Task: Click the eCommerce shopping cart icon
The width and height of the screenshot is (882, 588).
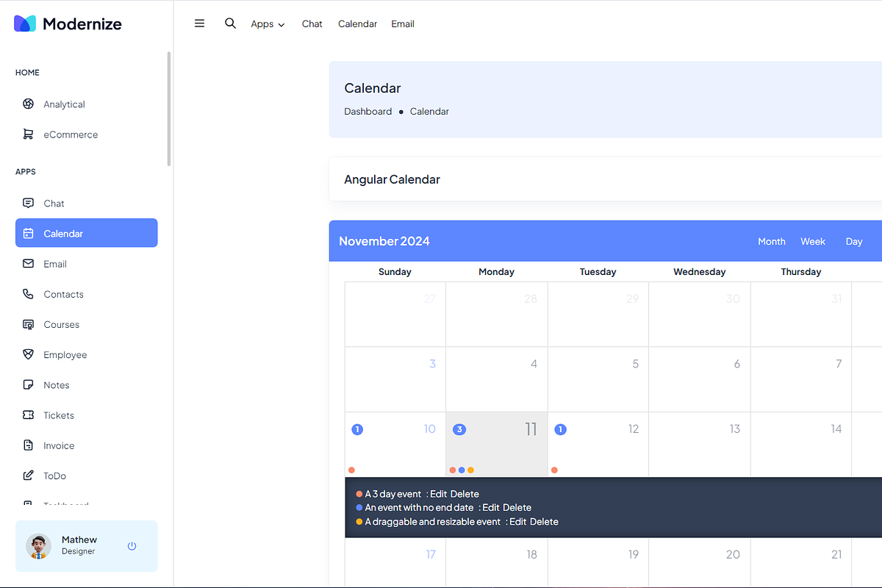Action: 28,135
